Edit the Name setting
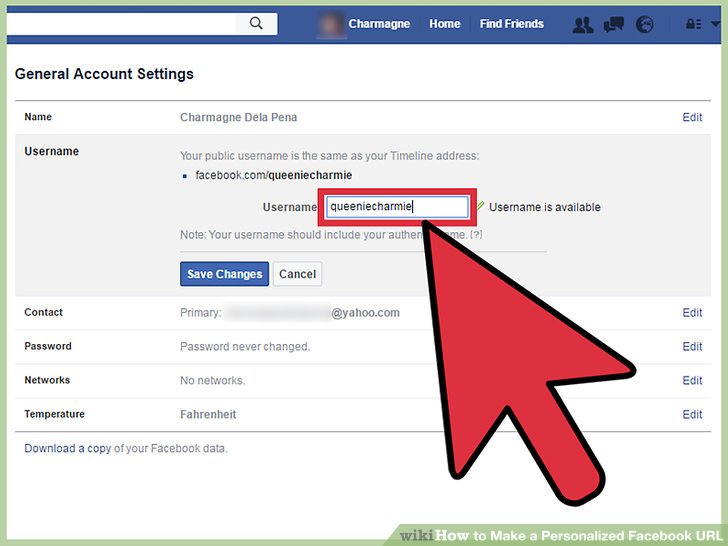728x546 pixels. (692, 117)
